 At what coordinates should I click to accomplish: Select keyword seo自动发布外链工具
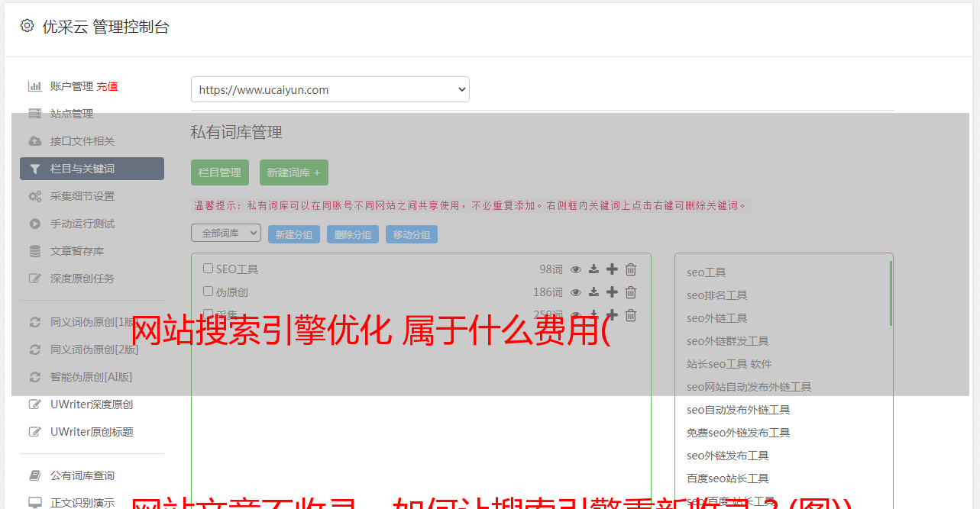point(739,410)
